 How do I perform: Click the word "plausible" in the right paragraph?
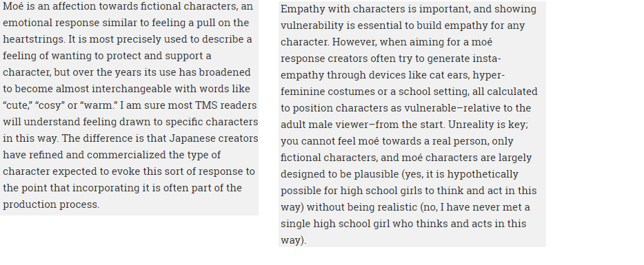376,174
